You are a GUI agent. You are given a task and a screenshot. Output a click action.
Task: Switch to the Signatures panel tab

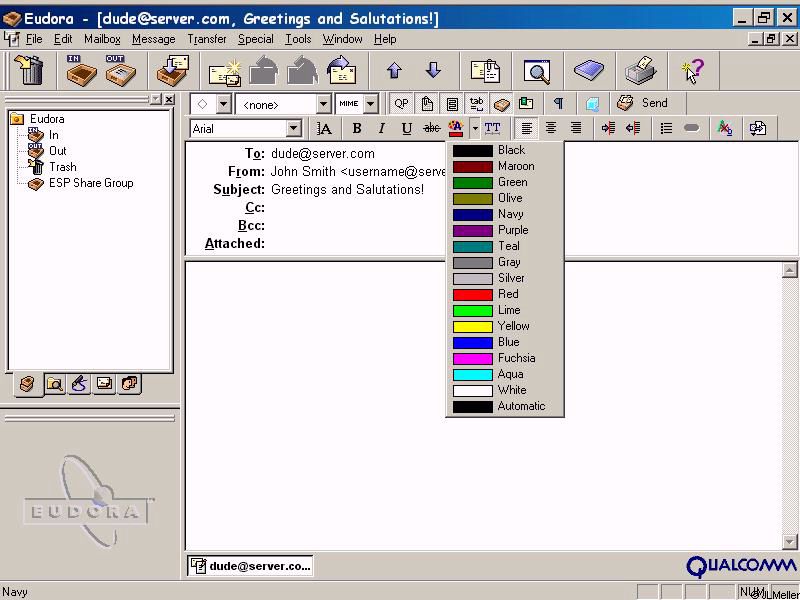[79, 384]
